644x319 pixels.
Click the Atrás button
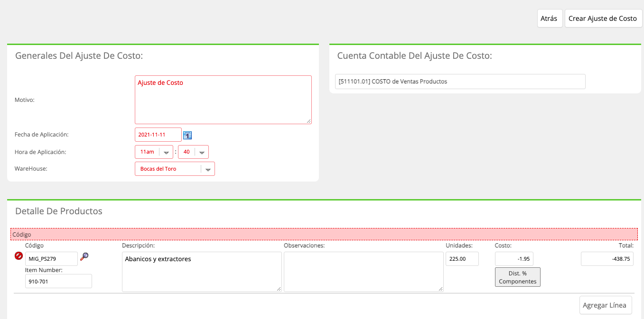(550, 18)
